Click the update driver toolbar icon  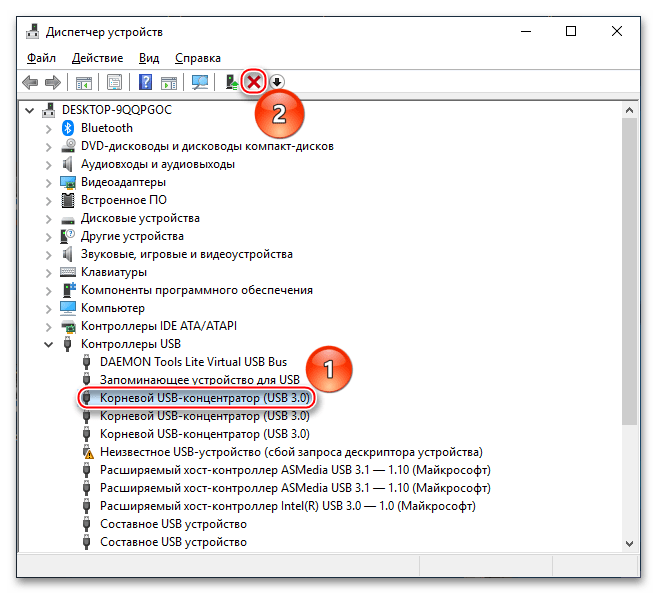231,82
